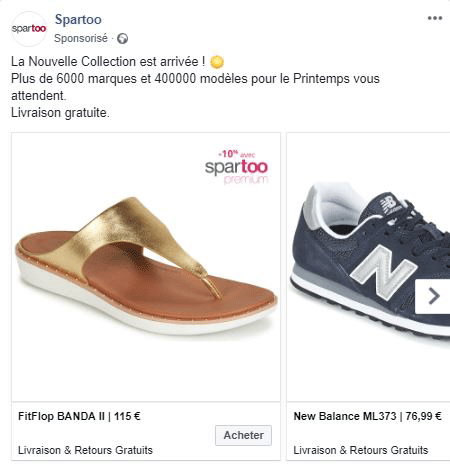Click Livraison & Retours Gratuits under New Balance
The width and height of the screenshot is (450, 465).
(361, 450)
